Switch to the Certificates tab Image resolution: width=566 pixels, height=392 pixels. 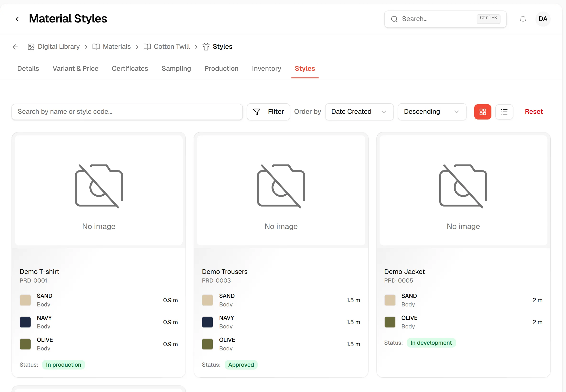point(130,69)
